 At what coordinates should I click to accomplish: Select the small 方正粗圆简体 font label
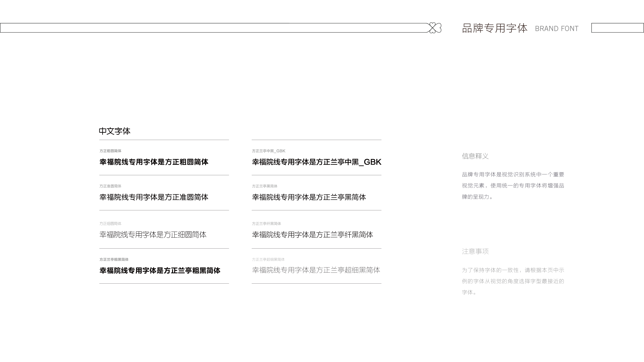(x=110, y=151)
